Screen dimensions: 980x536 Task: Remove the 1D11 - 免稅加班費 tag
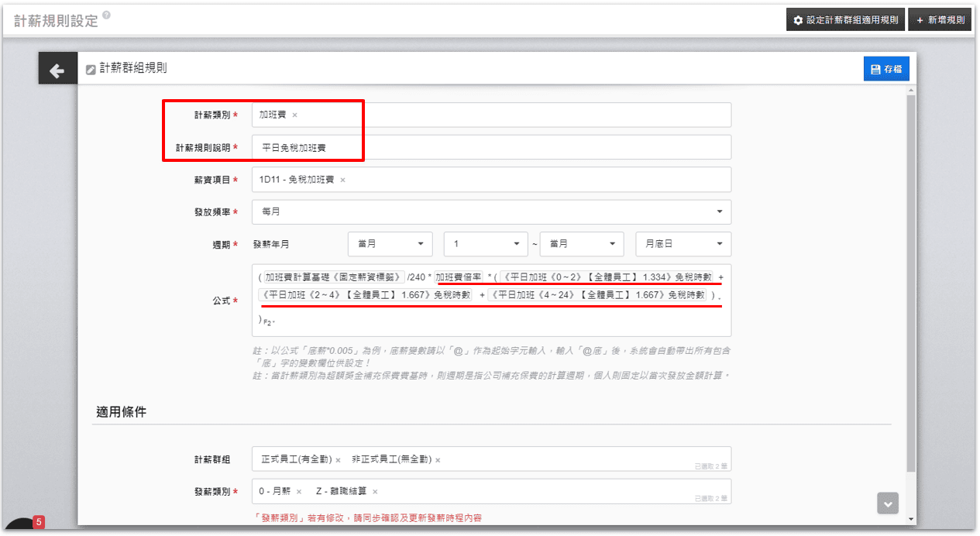(x=342, y=180)
